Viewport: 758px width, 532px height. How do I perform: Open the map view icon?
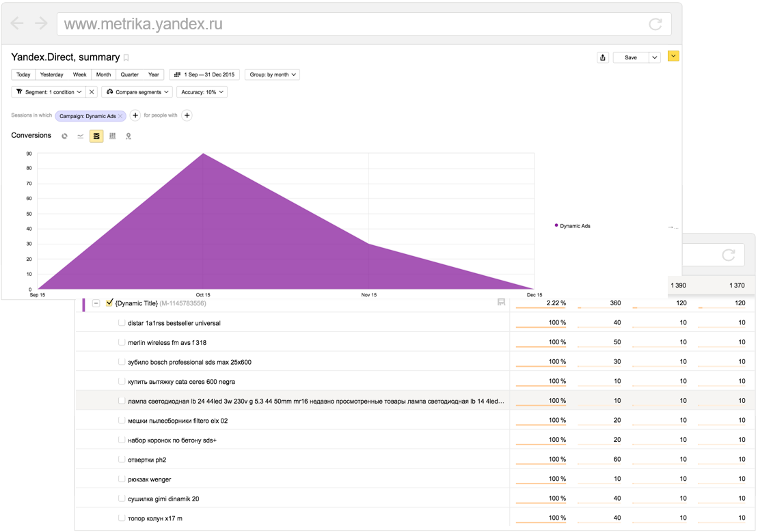(128, 137)
